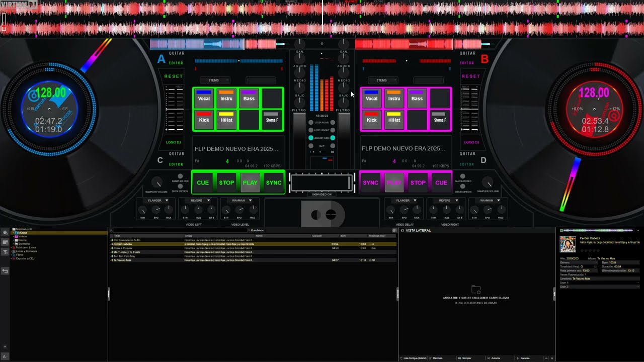This screenshot has height=362, width=644.
Task: Trigger the Bass stem pad on deck A
Action: point(249,99)
